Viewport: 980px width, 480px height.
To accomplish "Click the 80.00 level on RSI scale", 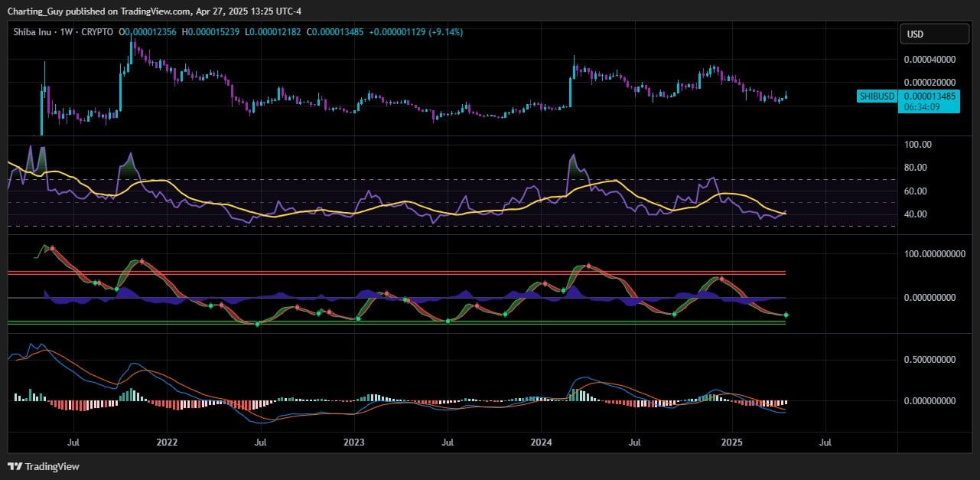I will tap(917, 168).
